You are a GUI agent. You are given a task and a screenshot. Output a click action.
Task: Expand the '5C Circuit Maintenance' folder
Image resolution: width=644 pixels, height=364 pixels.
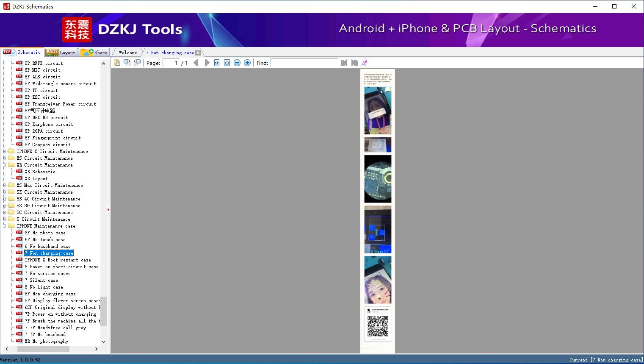5,212
